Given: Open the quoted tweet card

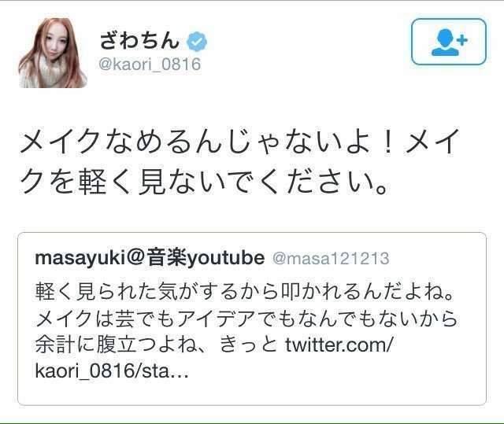Looking at the screenshot, I should [252, 319].
